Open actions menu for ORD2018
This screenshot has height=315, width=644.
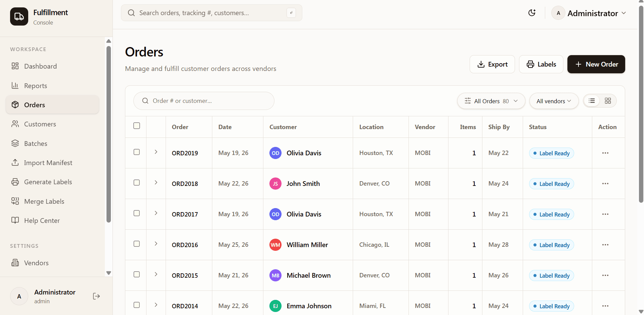pos(605,184)
